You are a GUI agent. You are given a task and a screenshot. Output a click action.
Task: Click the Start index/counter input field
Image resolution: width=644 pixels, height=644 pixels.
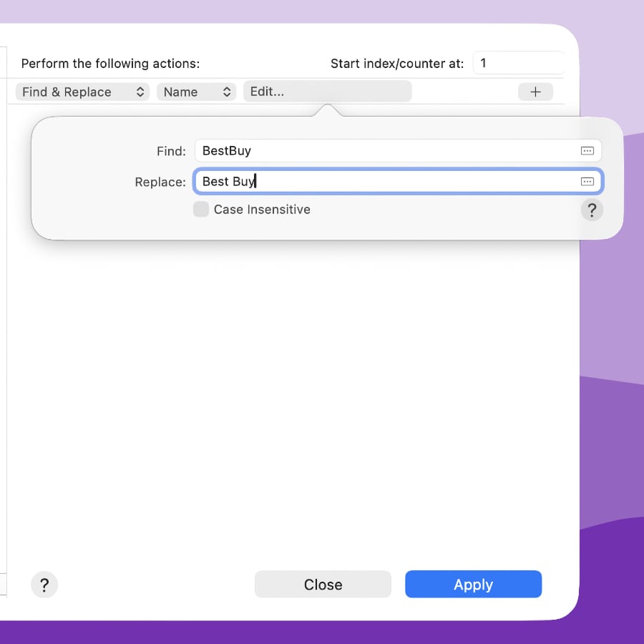(x=518, y=63)
